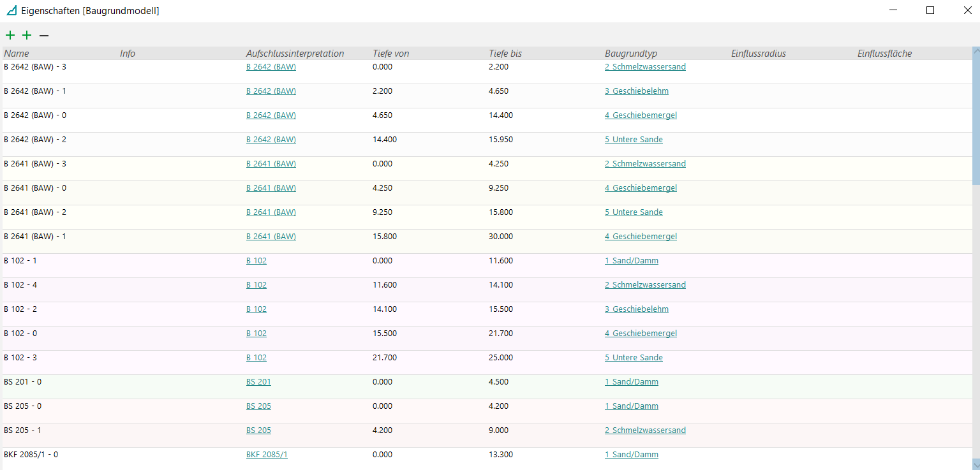Click the vertical scrollbar thumb
This screenshot has height=470, width=980.
coord(976,115)
